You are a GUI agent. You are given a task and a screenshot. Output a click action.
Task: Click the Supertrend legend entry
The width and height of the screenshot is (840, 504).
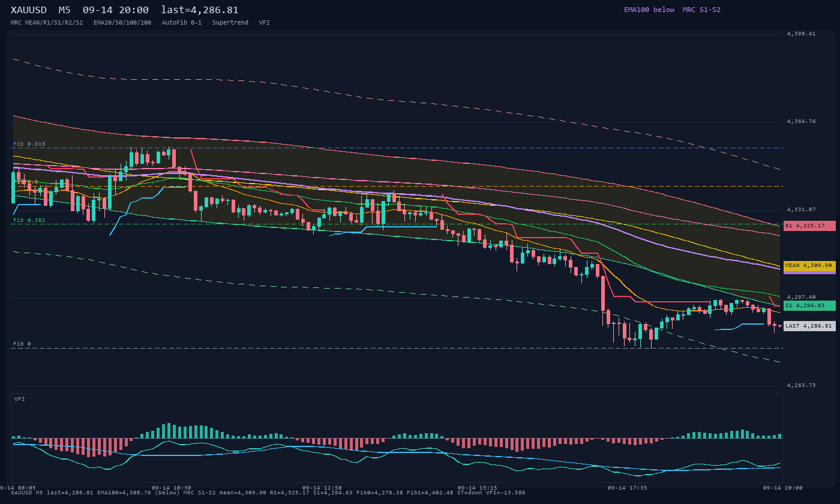click(230, 22)
